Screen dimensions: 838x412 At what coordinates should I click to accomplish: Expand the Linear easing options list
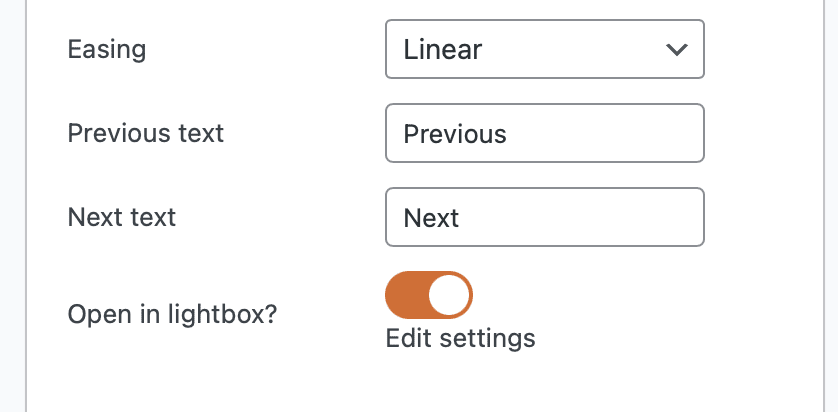pyautogui.click(x=544, y=49)
